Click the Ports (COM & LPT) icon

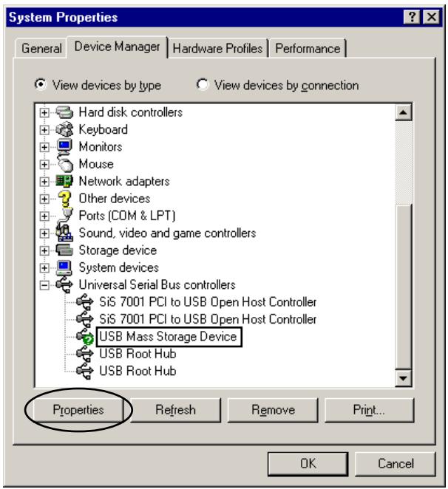tap(66, 215)
